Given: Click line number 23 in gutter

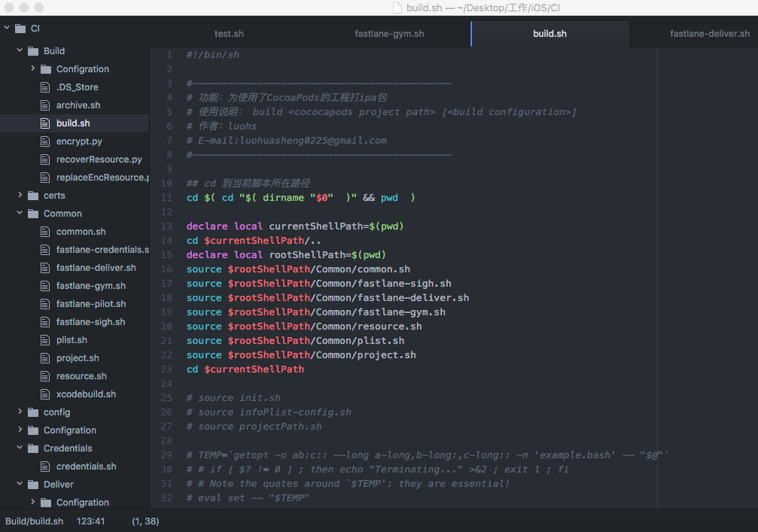Looking at the screenshot, I should point(166,369).
